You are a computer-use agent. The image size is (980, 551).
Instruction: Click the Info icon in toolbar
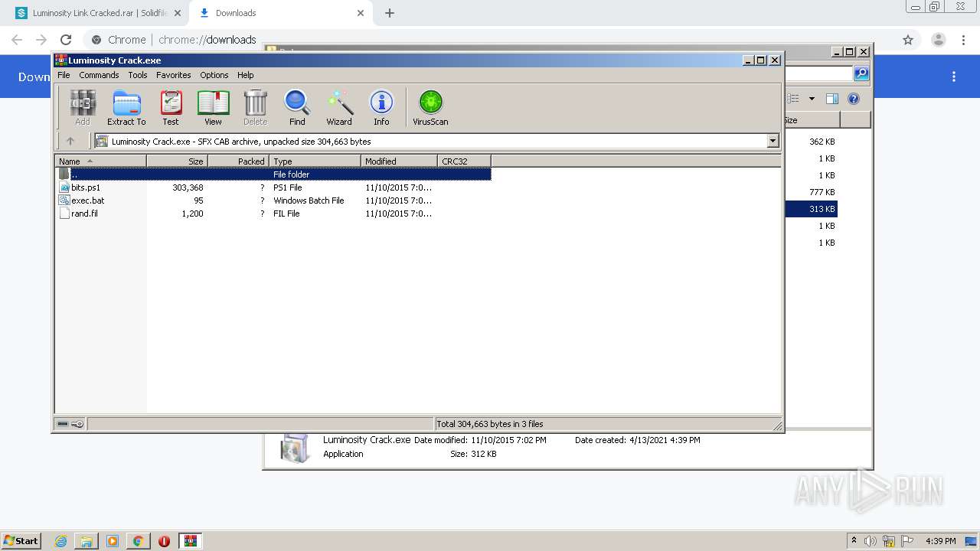coord(381,107)
